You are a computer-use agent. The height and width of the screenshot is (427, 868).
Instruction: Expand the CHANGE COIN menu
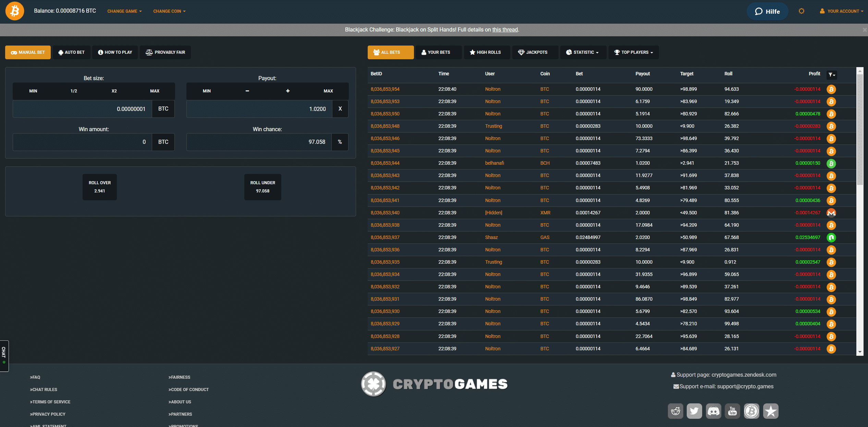(169, 11)
